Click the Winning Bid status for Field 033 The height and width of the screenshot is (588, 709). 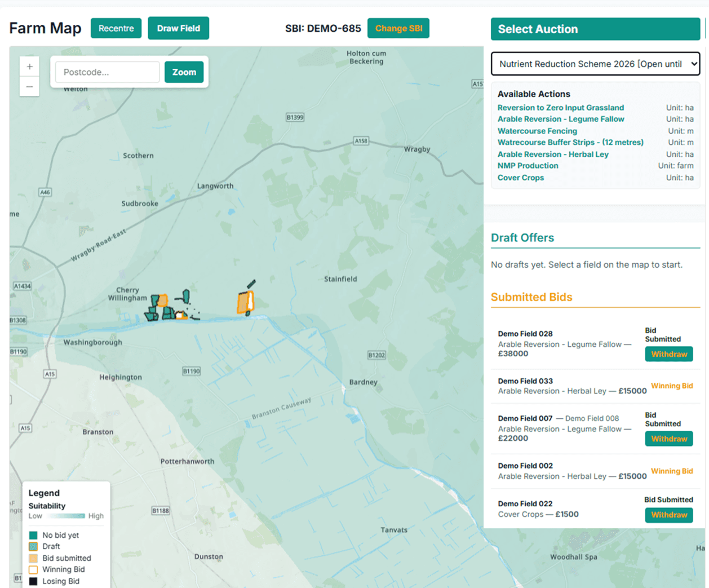tap(672, 386)
